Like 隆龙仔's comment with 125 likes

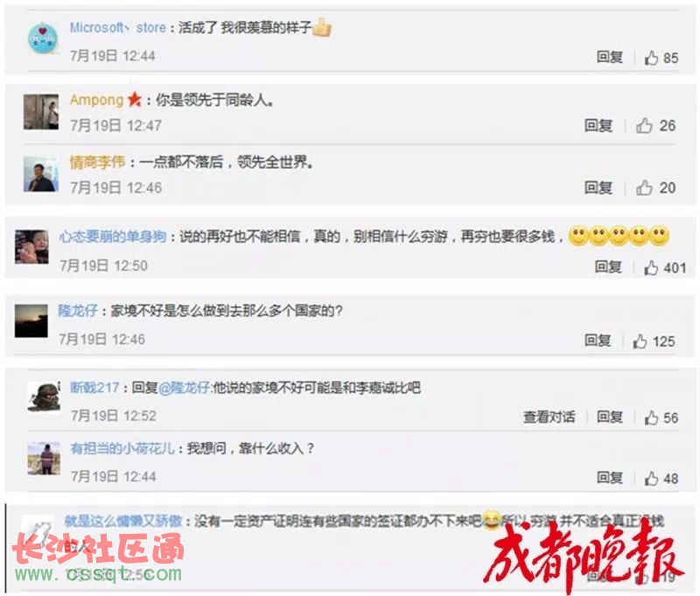click(x=654, y=341)
